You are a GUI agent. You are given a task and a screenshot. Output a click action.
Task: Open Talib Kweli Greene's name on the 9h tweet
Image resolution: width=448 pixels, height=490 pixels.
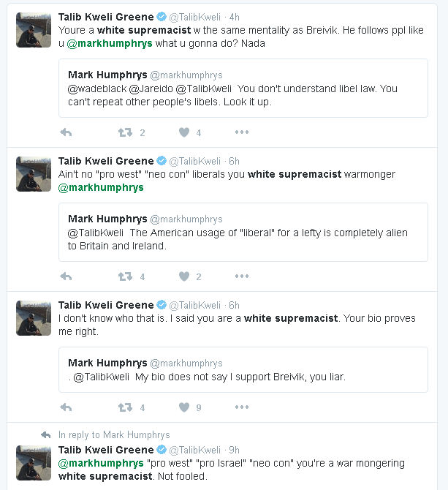[106, 450]
